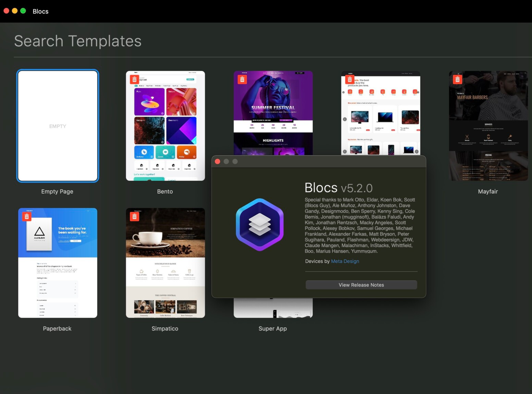This screenshot has height=394, width=532.
Task: Click the "Simpatico" template name
Action: 165,329
